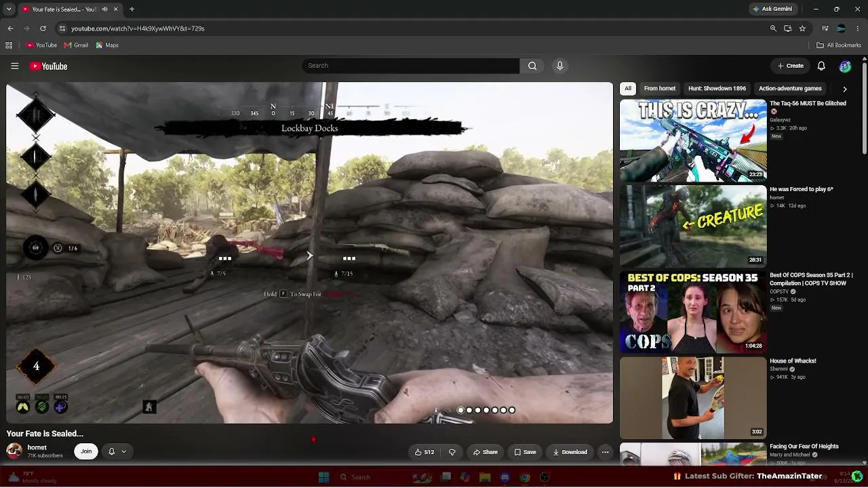Image resolution: width=868 pixels, height=488 pixels.
Task: Open The Taq-56 MUST Be Glitched thumbnail
Action: tap(693, 140)
